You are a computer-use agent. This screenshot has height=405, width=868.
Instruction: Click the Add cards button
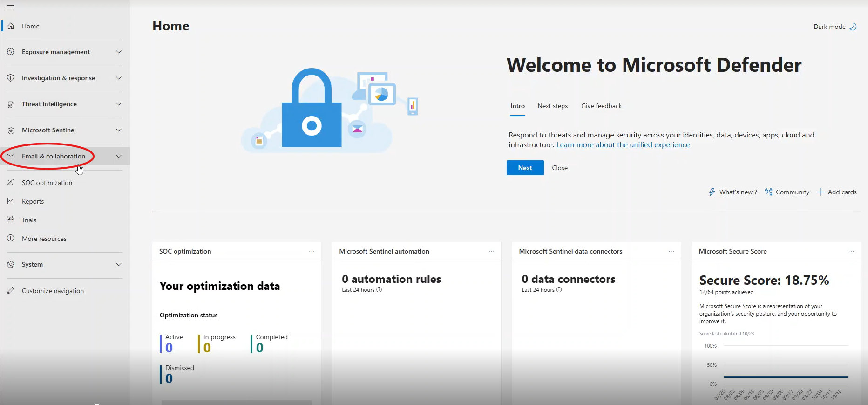click(837, 192)
